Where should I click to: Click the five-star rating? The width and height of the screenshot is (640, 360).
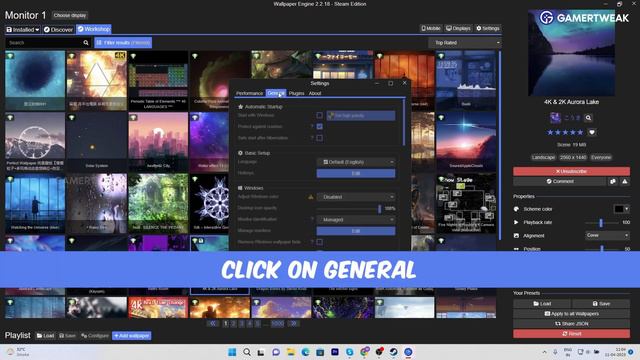pyautogui.click(x=565, y=132)
